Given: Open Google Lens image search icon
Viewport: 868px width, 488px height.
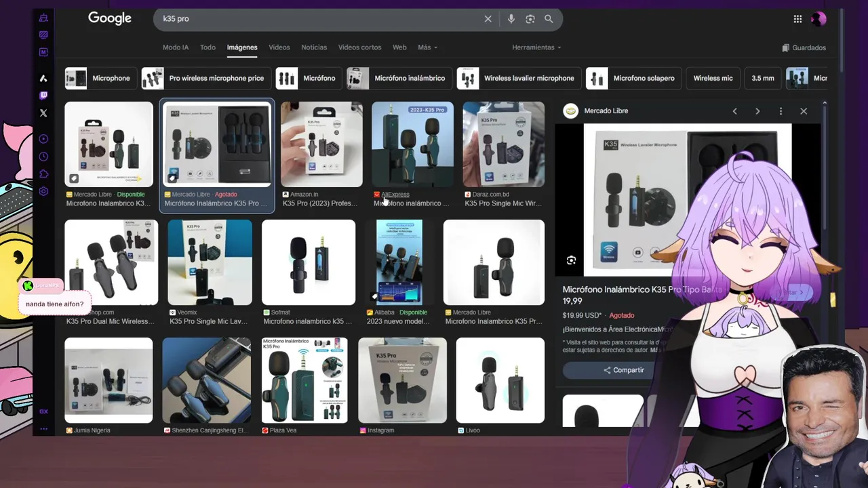Looking at the screenshot, I should click(x=530, y=19).
